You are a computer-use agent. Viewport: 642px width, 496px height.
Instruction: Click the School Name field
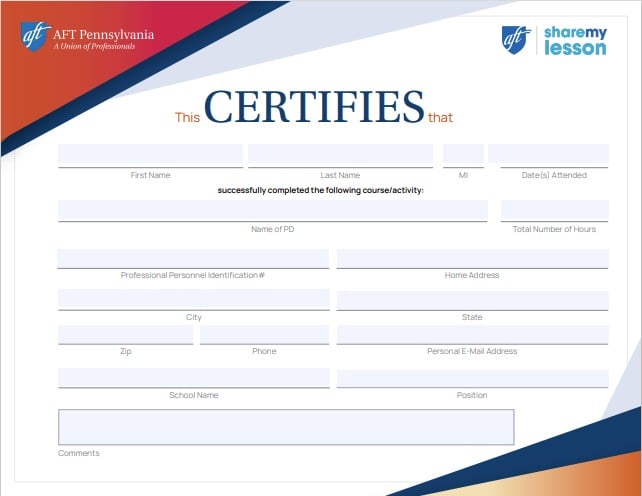click(x=193, y=378)
